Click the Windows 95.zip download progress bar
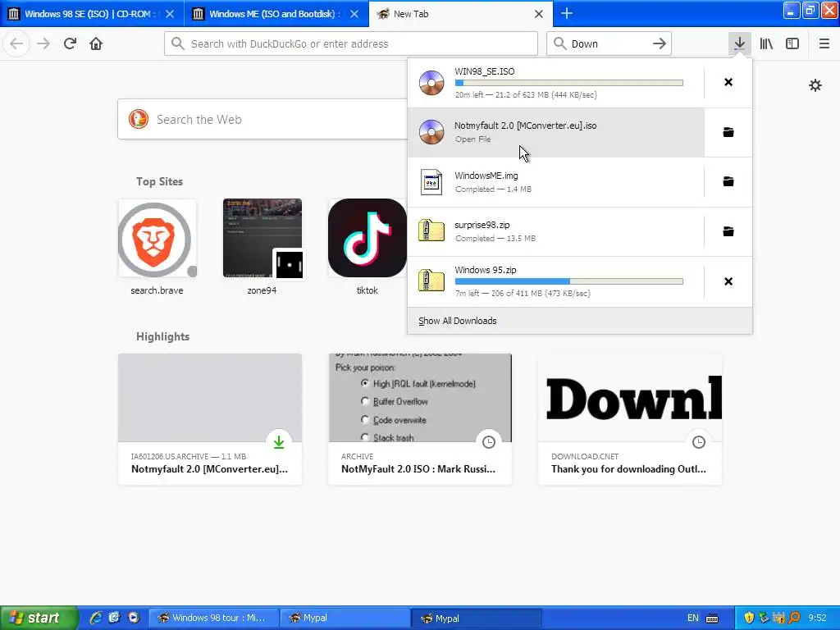The image size is (840, 630). click(x=569, y=281)
